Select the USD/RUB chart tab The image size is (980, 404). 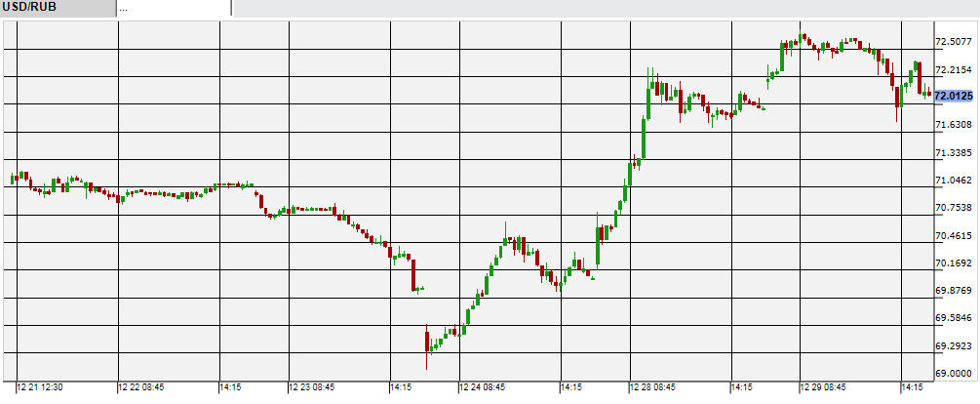pos(57,8)
